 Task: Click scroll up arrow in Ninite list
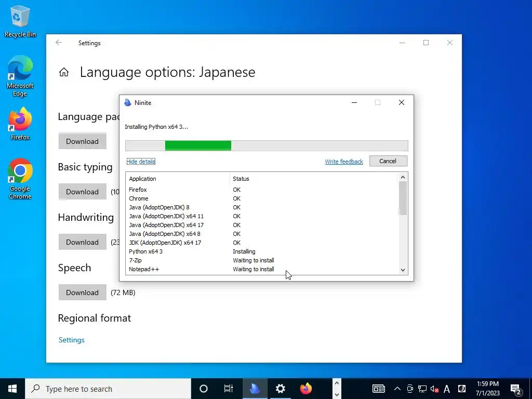coord(403,177)
